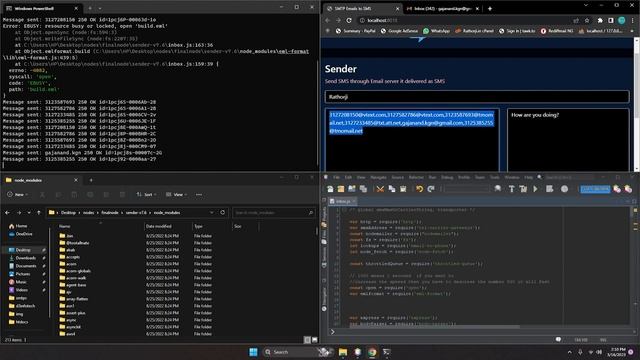Select the node_modules Explorer tab
Screen dimensions: 640x360
41,180
